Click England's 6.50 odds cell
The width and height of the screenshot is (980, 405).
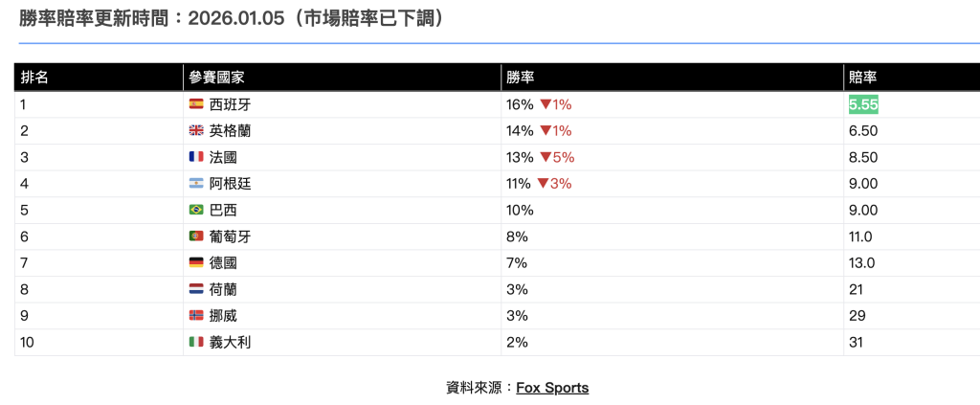click(x=862, y=131)
